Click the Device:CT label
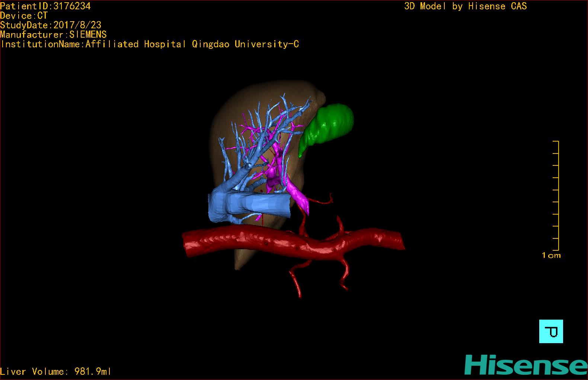Screen dimensions: 588x380 (x=24, y=16)
